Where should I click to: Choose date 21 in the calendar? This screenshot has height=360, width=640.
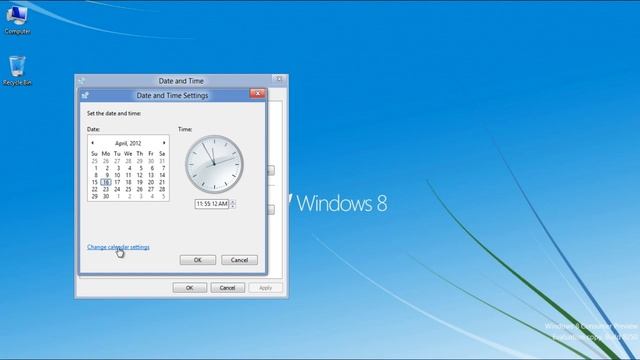(162, 182)
